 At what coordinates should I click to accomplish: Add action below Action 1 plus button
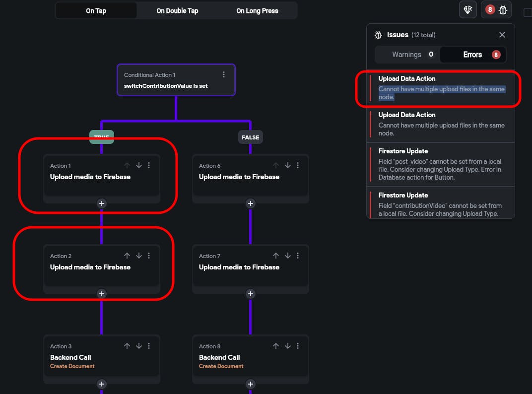(102, 203)
